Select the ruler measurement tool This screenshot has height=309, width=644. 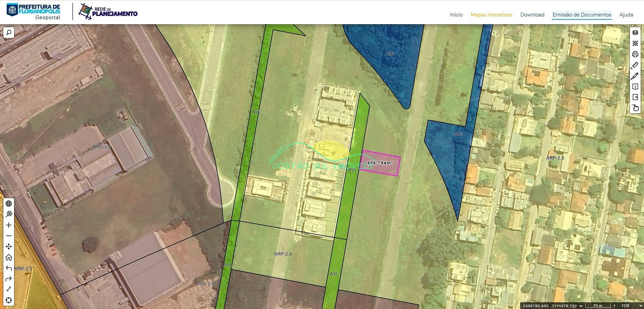click(x=635, y=65)
